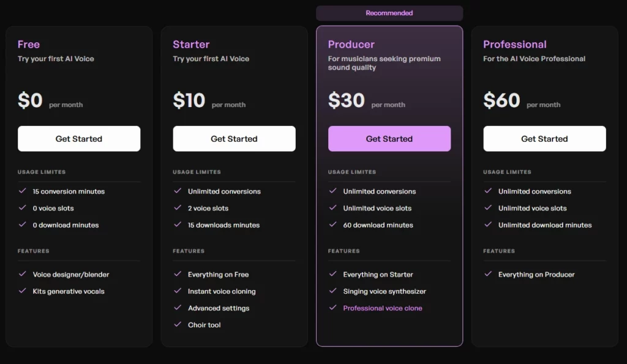Viewport: 627px width, 364px height.
Task: Click the Starter plan heading
Action: pos(191,44)
